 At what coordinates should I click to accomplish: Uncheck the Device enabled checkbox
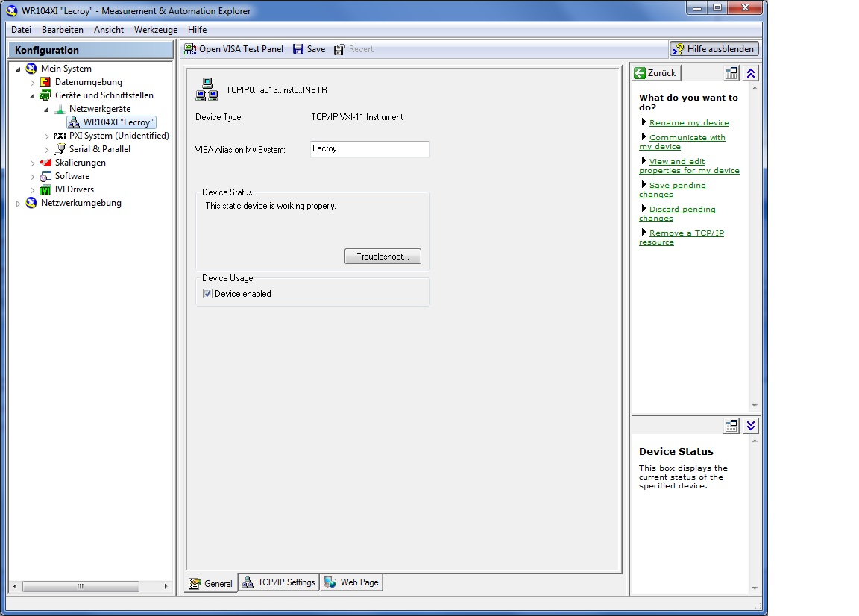click(x=207, y=294)
